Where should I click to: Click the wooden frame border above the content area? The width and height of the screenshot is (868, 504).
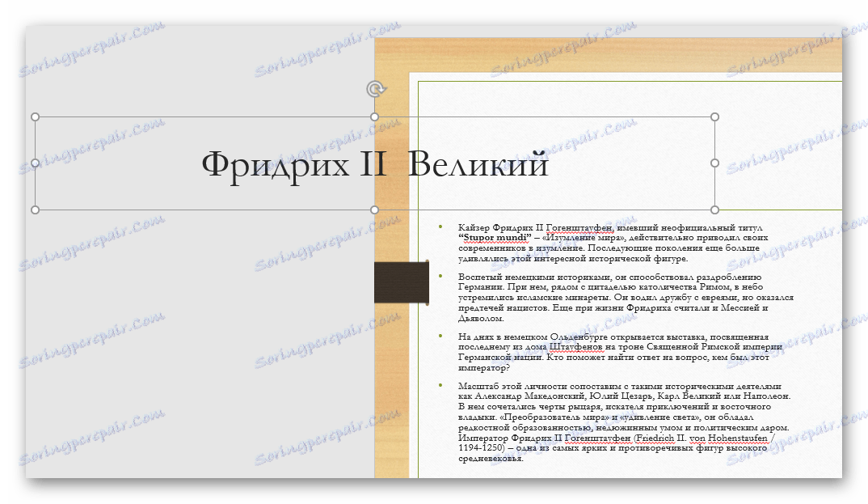point(609,54)
